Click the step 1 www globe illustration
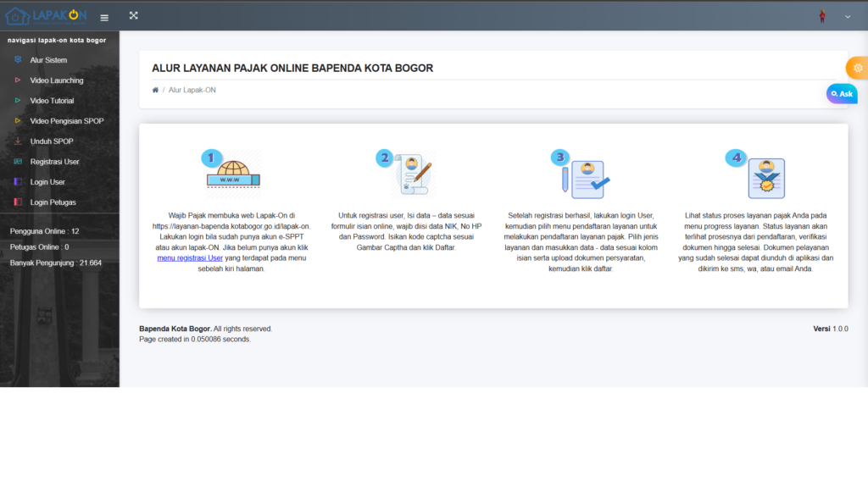Screen dimensions: 868x487 [231, 174]
